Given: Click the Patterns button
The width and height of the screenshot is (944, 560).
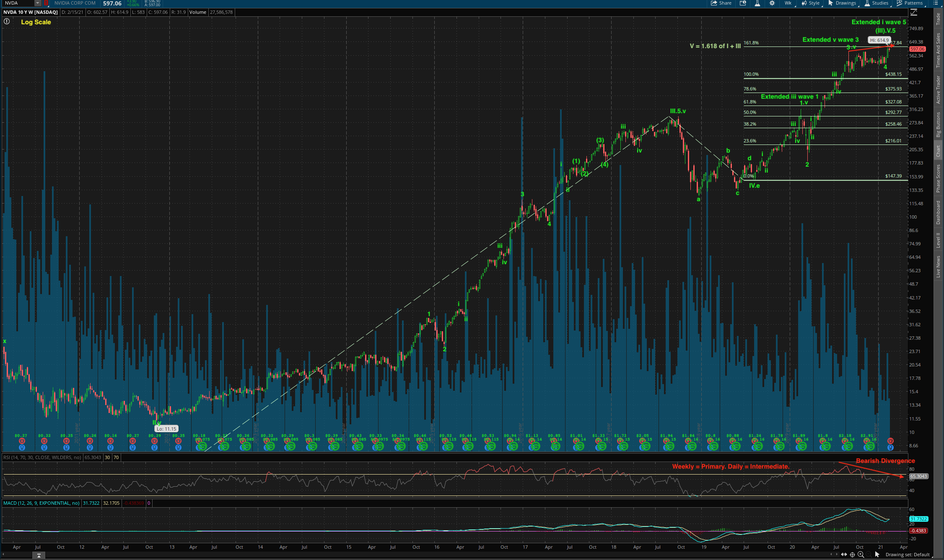Looking at the screenshot, I should 909,3.
